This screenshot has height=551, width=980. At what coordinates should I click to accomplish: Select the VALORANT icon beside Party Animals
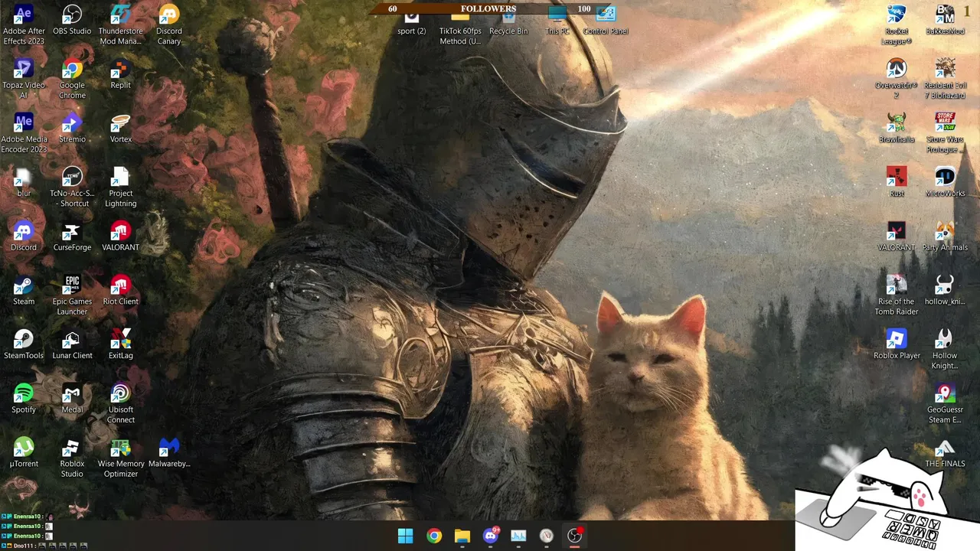coord(897,236)
